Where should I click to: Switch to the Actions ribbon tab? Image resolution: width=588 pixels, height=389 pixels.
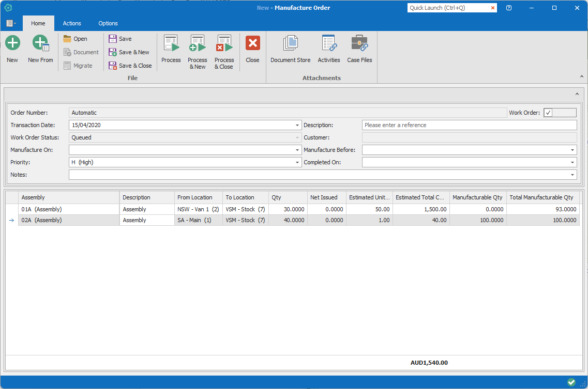click(72, 23)
